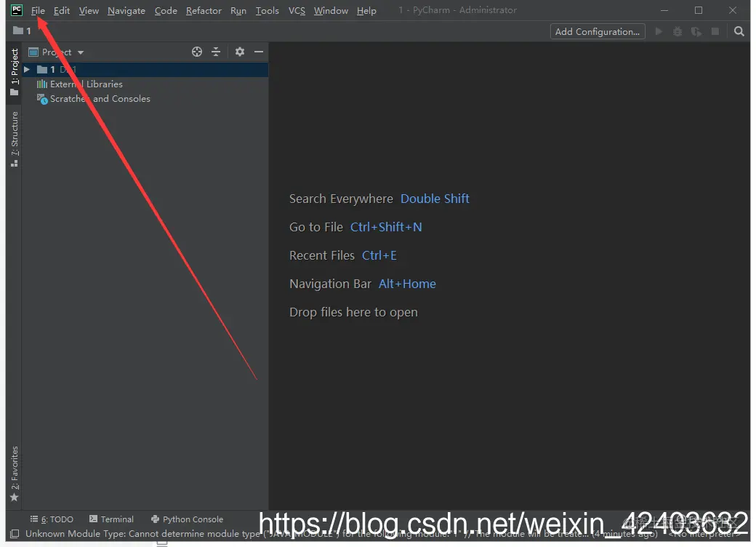Click the Debug bug icon

677,31
